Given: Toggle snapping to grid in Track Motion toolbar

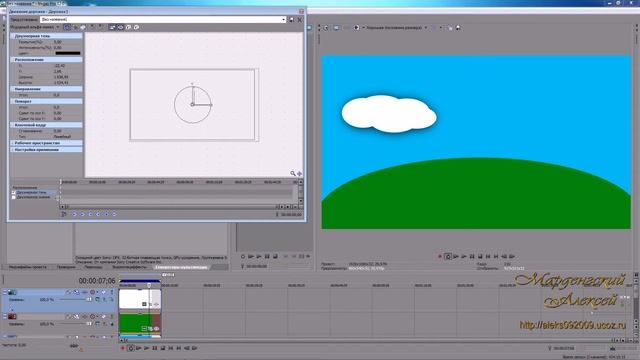Looking at the screenshot, I should pos(75,27).
